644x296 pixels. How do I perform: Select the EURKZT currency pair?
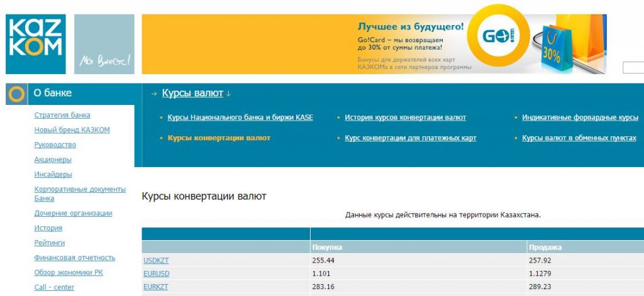pyautogui.click(x=156, y=287)
